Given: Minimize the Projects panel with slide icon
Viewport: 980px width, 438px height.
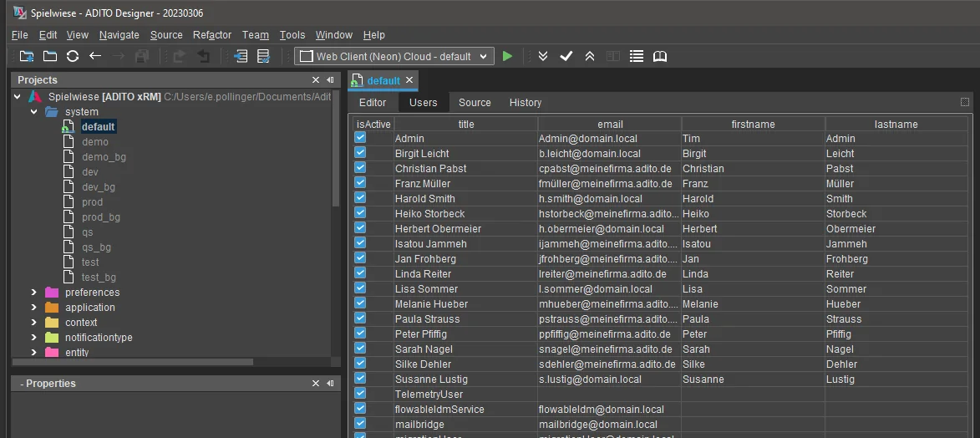Looking at the screenshot, I should [331, 80].
